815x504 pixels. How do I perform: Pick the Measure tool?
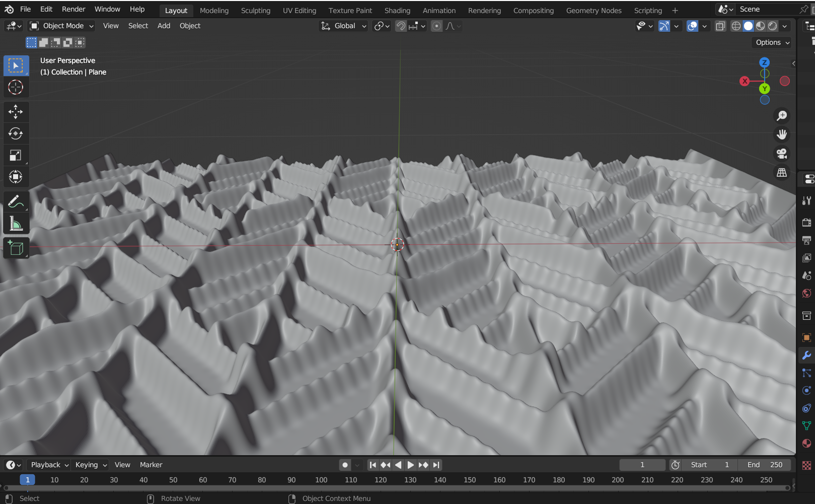click(16, 224)
